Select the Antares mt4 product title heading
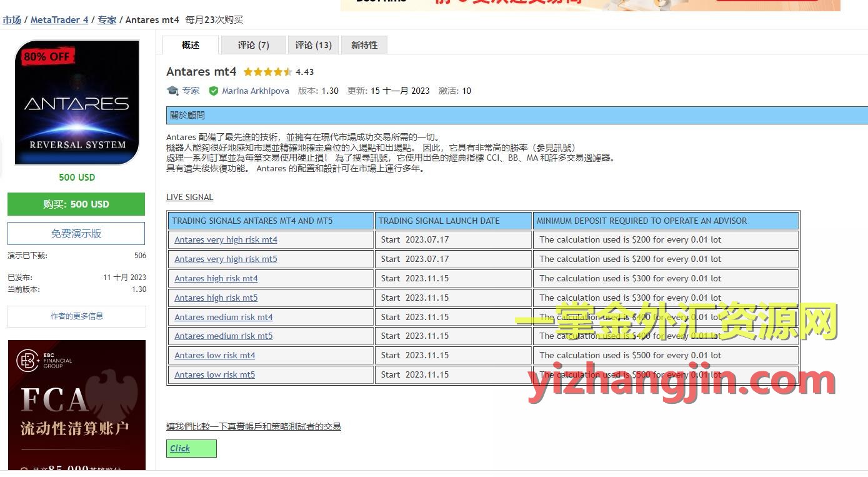 201,72
